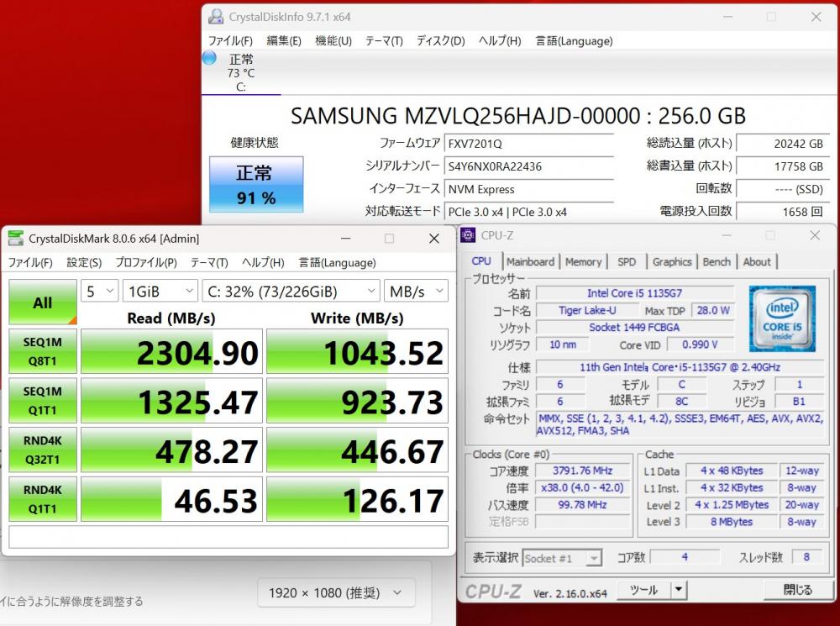This screenshot has height=626, width=840.
Task: Open ファイル(F) menu in CrystalDiskMark
Action: (30, 263)
